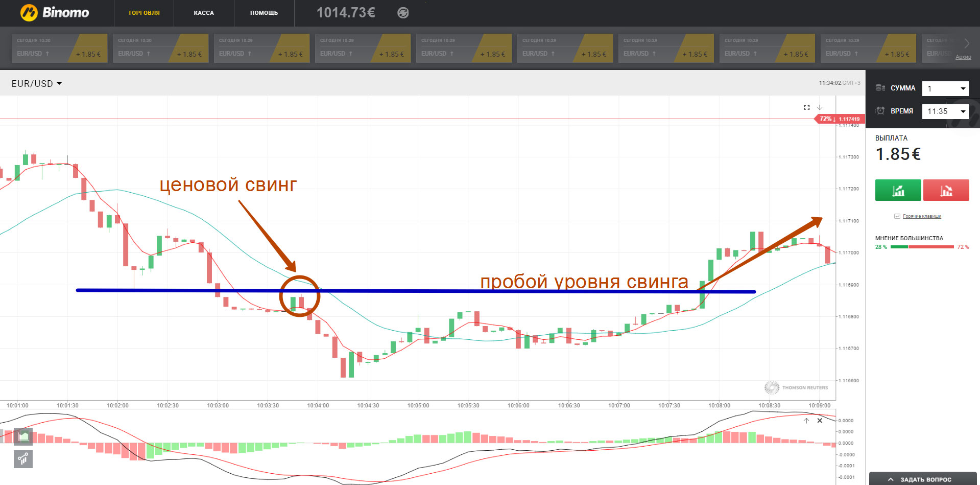Expand chart to fullscreen

(x=807, y=107)
